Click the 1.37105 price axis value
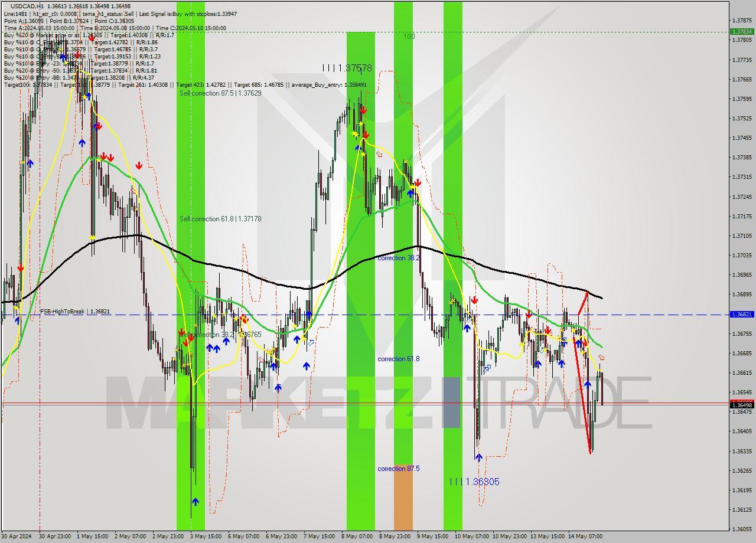 tap(742, 236)
